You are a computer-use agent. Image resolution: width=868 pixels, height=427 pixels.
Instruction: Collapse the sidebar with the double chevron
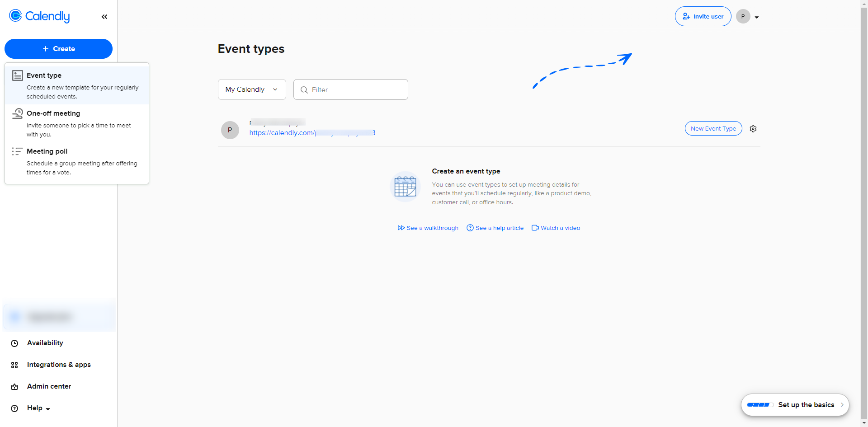[x=104, y=17]
